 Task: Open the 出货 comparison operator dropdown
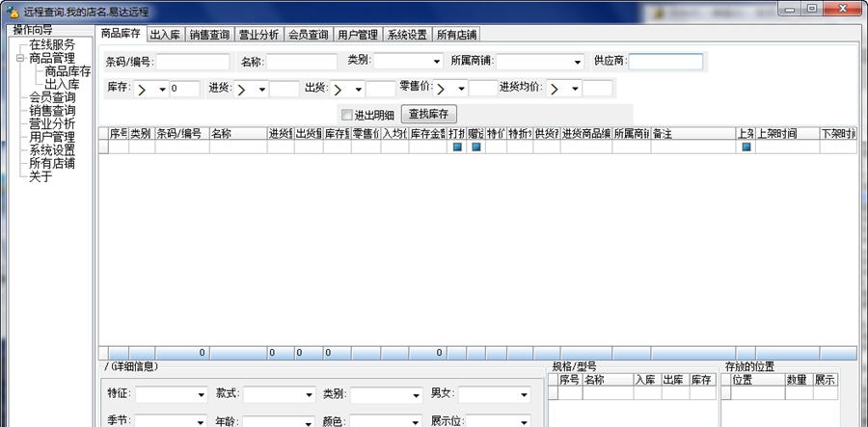coord(358,89)
